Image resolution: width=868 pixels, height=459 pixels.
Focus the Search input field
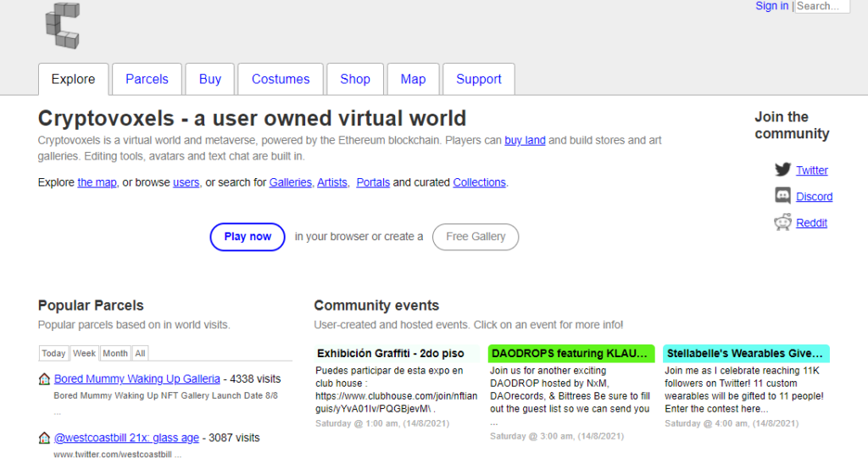coord(821,6)
